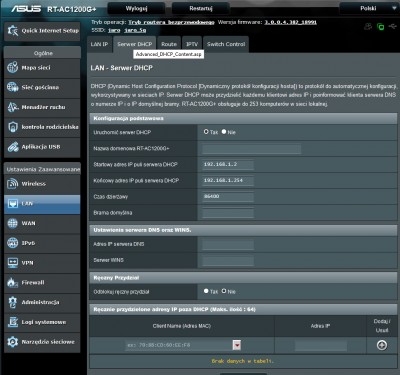400x375 pixels.
Task: Click the LAN sidebar icon
Action: point(13,203)
